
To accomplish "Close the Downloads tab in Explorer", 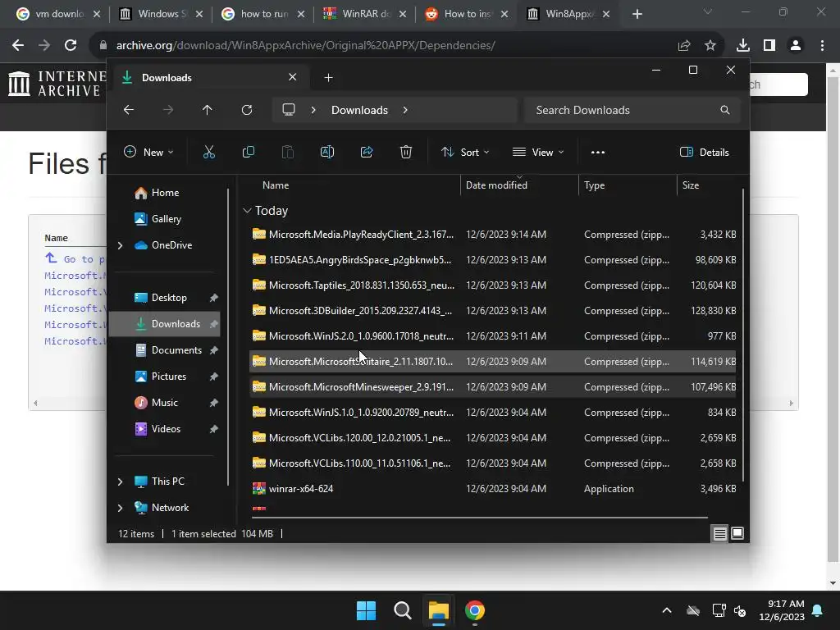I will 293,77.
